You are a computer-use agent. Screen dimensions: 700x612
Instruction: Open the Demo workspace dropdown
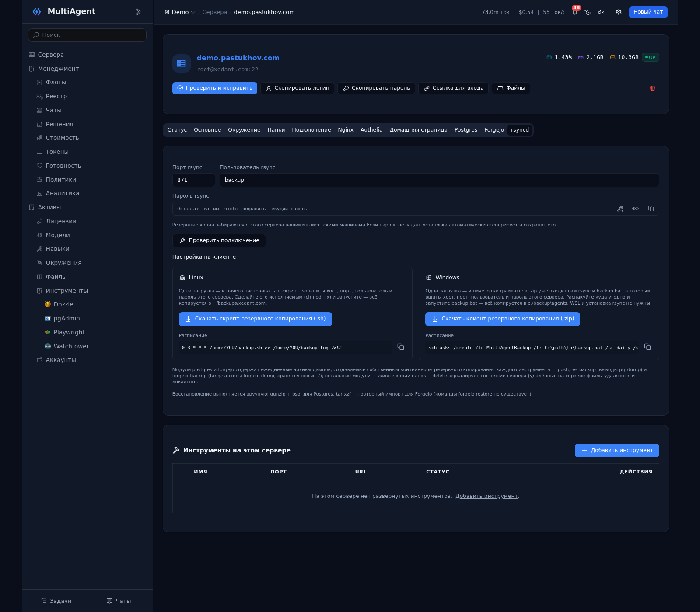click(x=180, y=12)
